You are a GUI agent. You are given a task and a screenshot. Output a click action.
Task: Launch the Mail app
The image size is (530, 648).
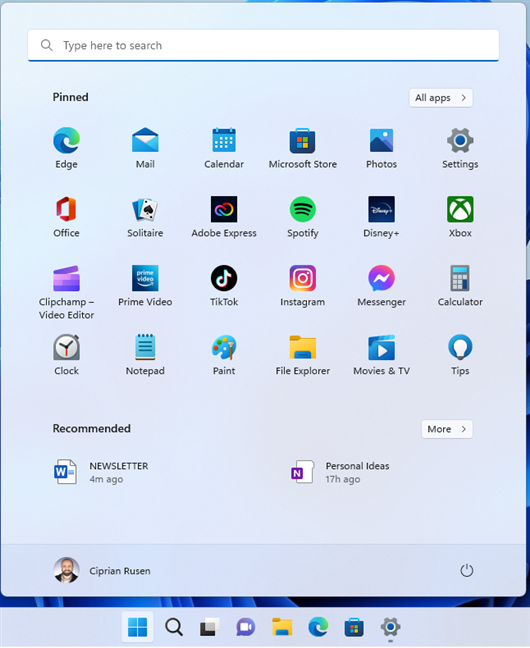(x=145, y=148)
